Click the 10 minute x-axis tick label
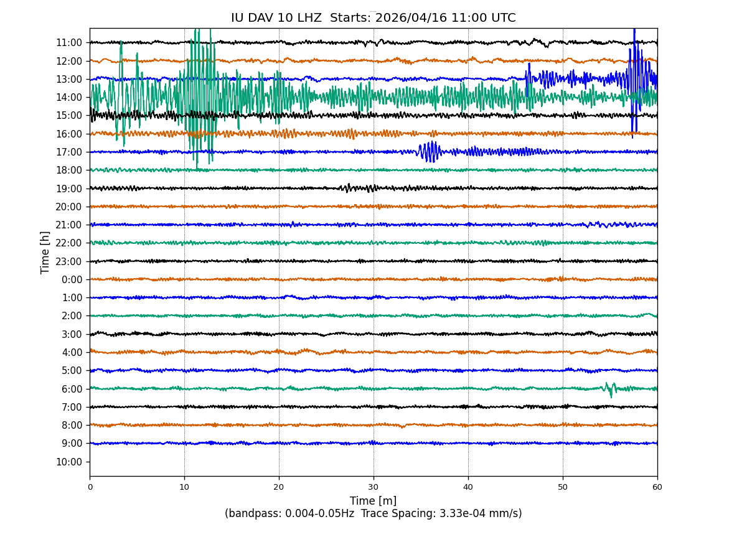This screenshot has width=747, height=560. click(184, 487)
